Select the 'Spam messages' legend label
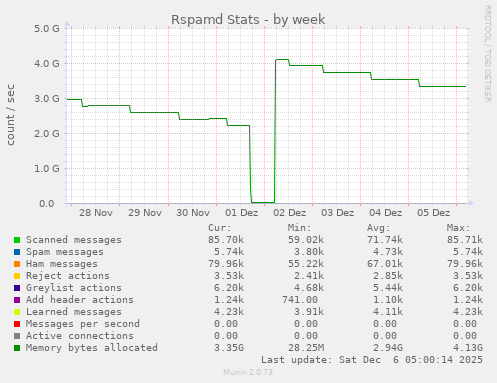 (65, 252)
